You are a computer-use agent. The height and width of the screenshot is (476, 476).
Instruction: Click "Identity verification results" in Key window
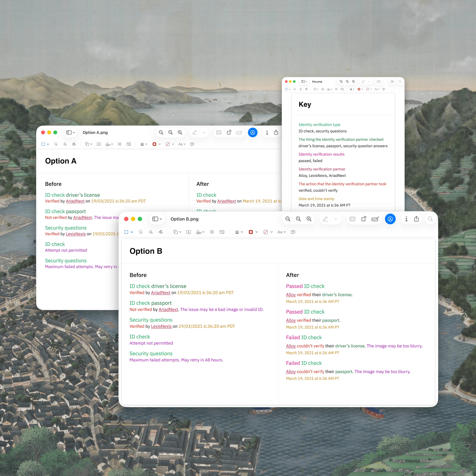tap(321, 154)
